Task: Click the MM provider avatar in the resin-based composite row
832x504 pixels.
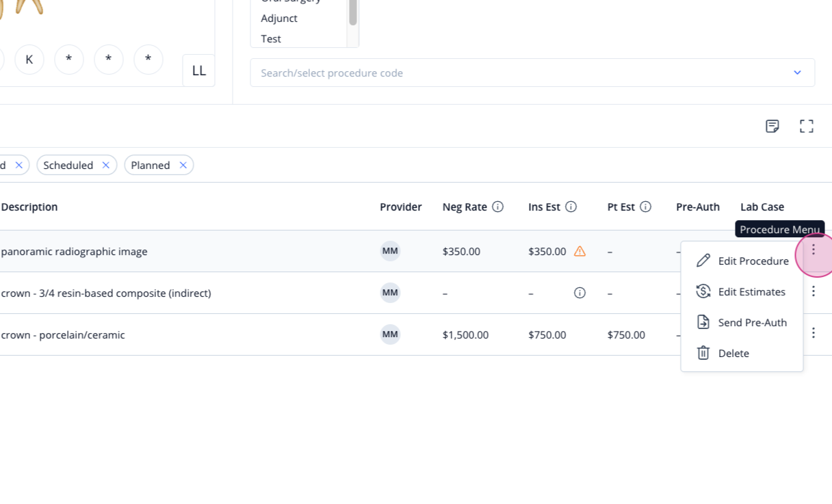Action: pyautogui.click(x=390, y=293)
